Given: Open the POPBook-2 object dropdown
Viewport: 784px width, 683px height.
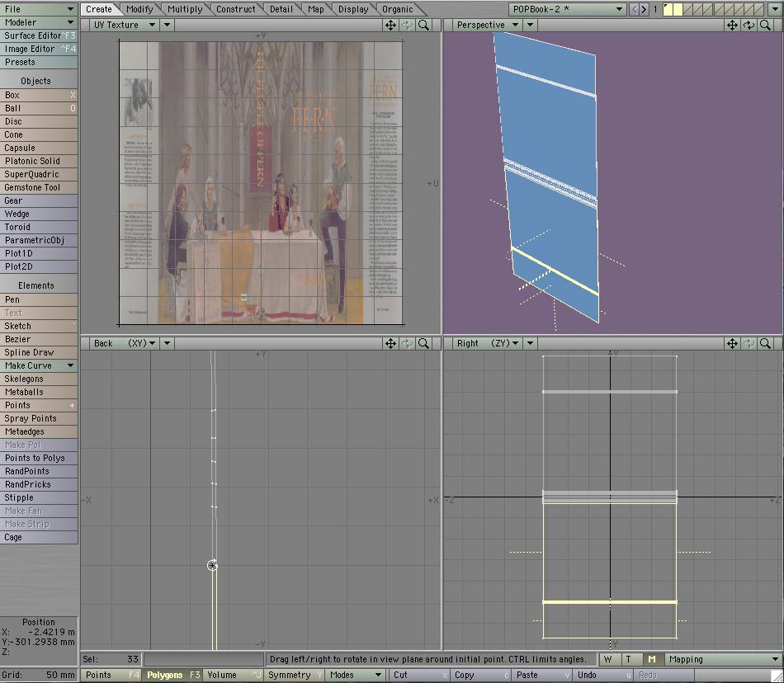Looking at the screenshot, I should (x=568, y=9).
